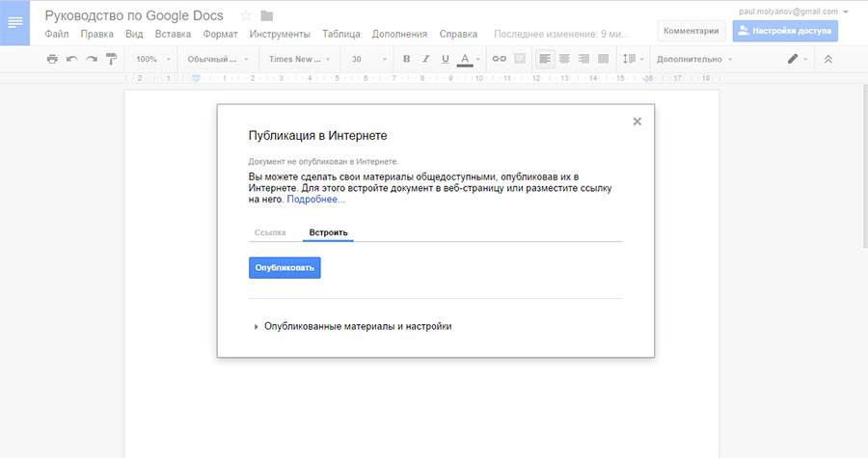
Task: Open line spacing options
Action: [633, 59]
